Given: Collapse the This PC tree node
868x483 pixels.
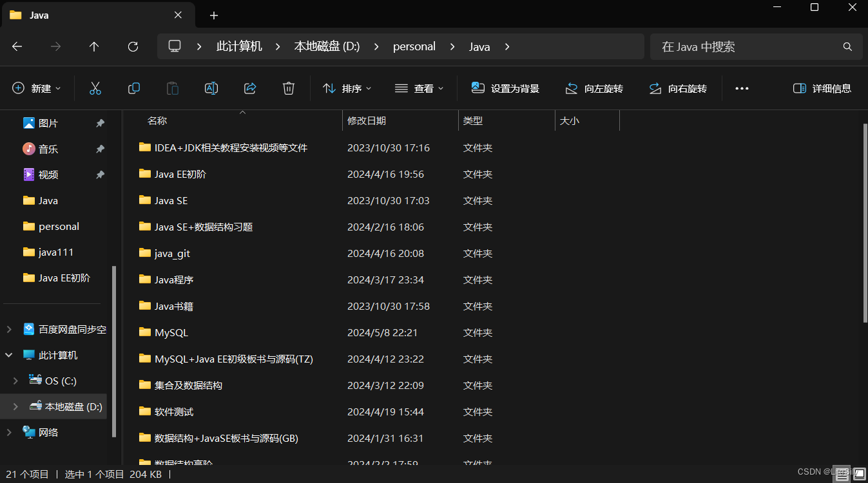Looking at the screenshot, I should click(9, 355).
